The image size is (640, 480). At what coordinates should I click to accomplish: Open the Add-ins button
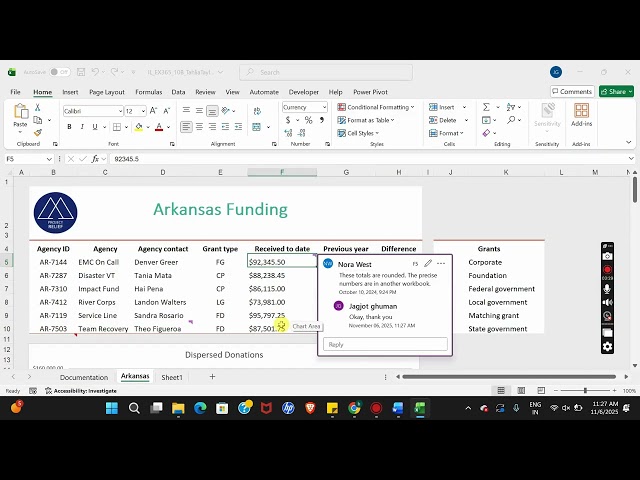click(x=581, y=115)
